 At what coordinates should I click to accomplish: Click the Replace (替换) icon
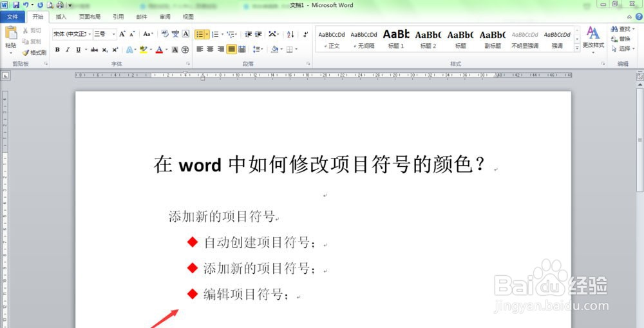[x=621, y=39]
